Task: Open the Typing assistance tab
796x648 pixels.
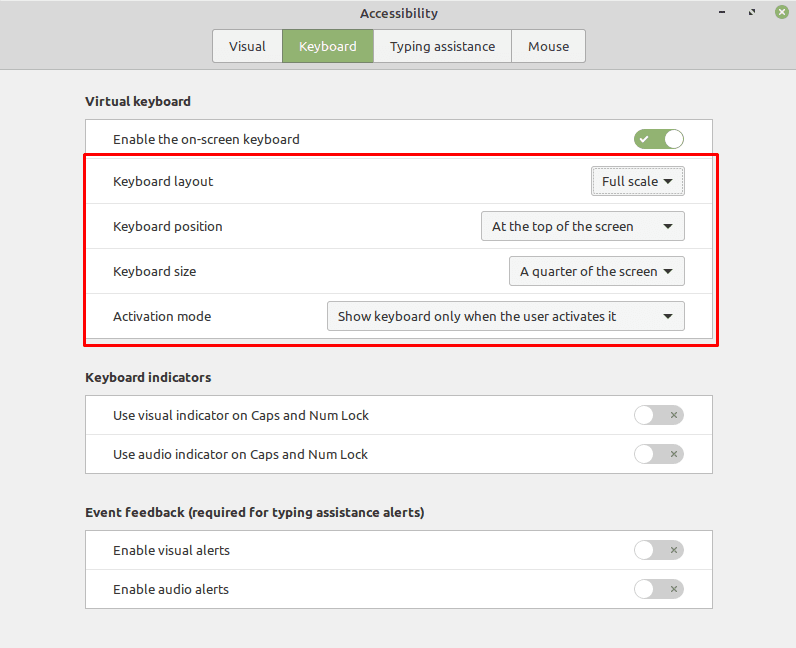Action: pos(442,46)
